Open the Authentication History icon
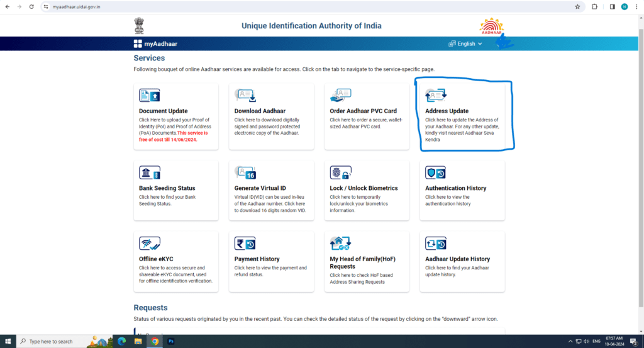Screen dimensions: 644x348 [x=435, y=172]
